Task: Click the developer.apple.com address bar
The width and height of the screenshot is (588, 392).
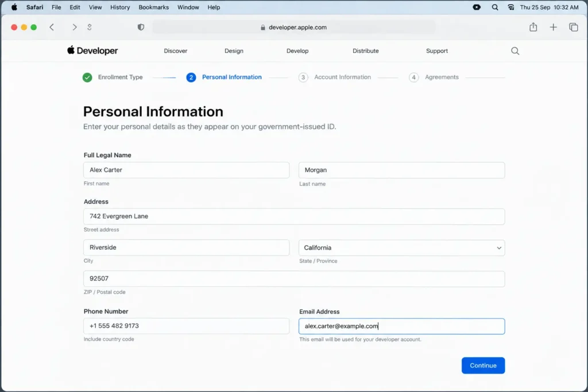Action: click(x=294, y=28)
